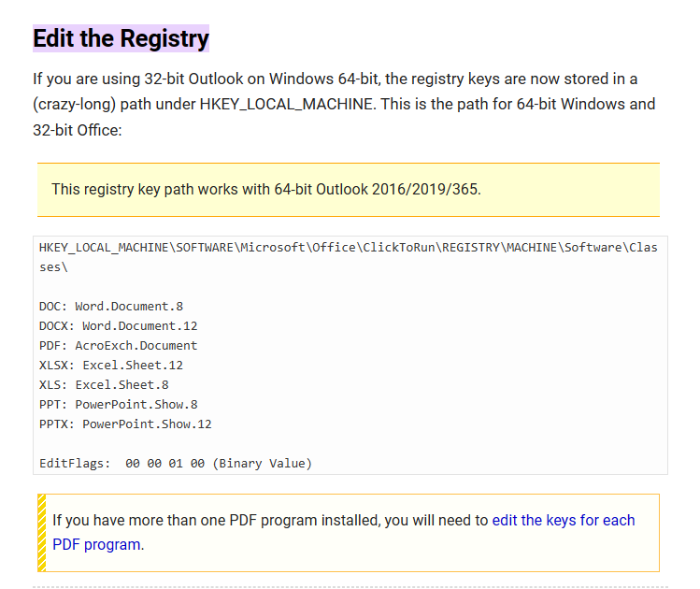This screenshot has height=589, width=700.
Task: Select the 'DOC: Word.Document.8' line
Action: click(x=111, y=307)
